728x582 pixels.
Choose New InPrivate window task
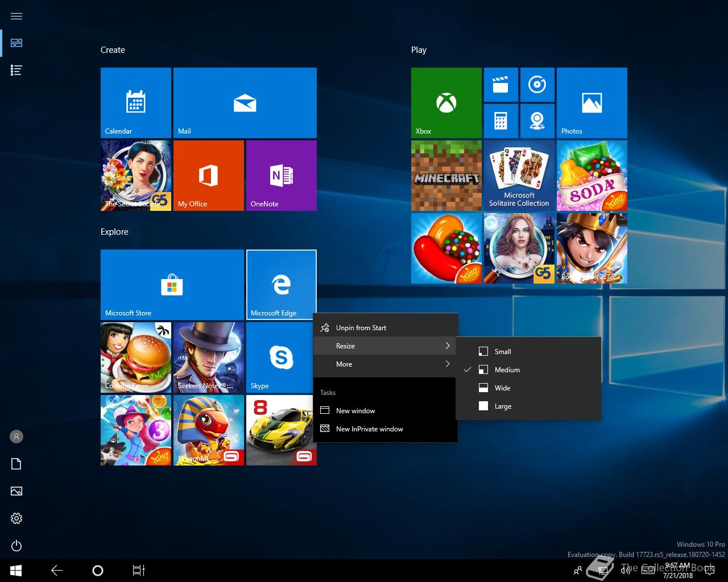tap(386, 429)
